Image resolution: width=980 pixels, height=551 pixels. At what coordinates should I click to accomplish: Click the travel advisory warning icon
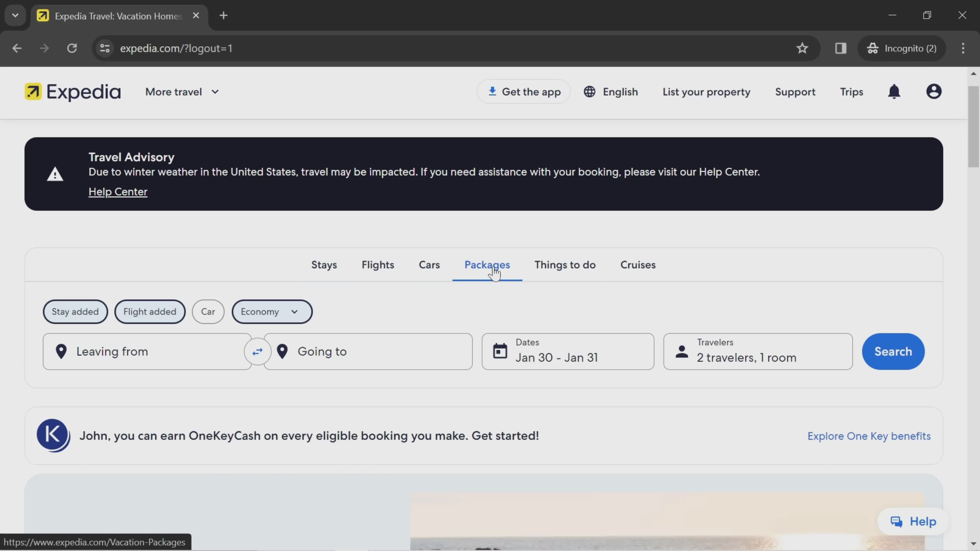(x=55, y=173)
